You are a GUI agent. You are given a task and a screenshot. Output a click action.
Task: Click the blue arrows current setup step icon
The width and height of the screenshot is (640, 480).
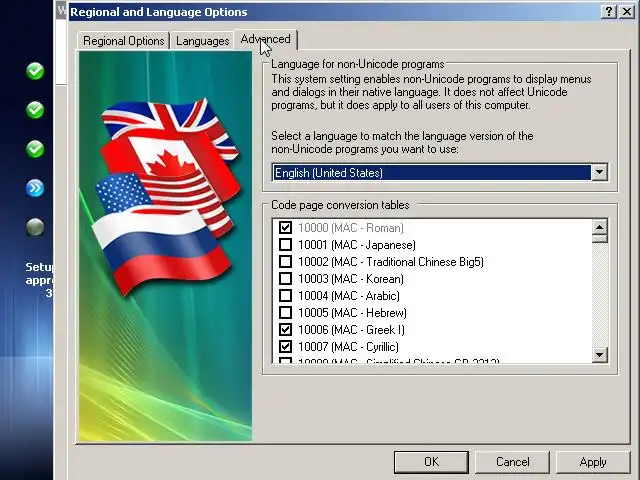point(35,188)
